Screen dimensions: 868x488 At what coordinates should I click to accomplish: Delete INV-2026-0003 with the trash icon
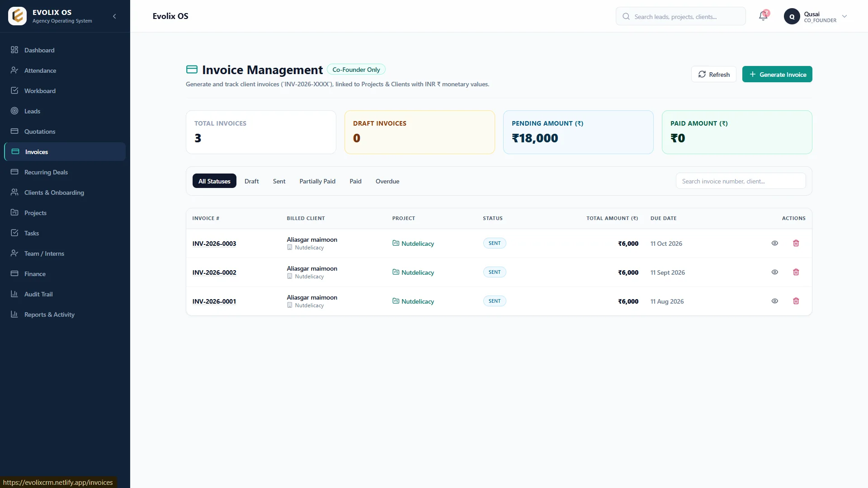[x=796, y=243]
